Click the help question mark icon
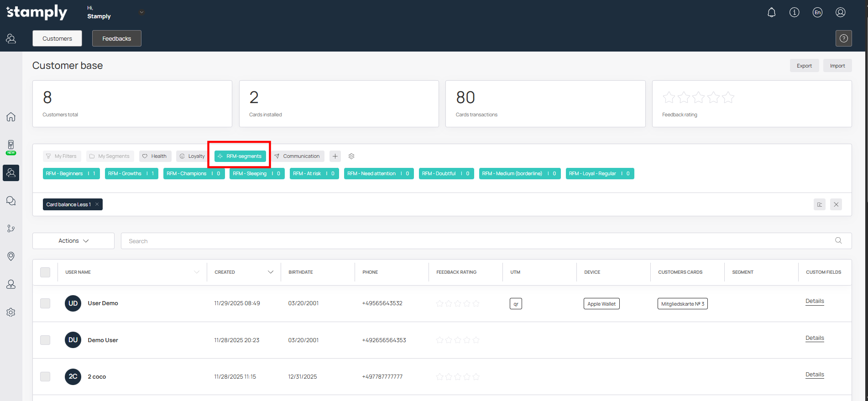Screen dimensions: 868x401 [843, 38]
